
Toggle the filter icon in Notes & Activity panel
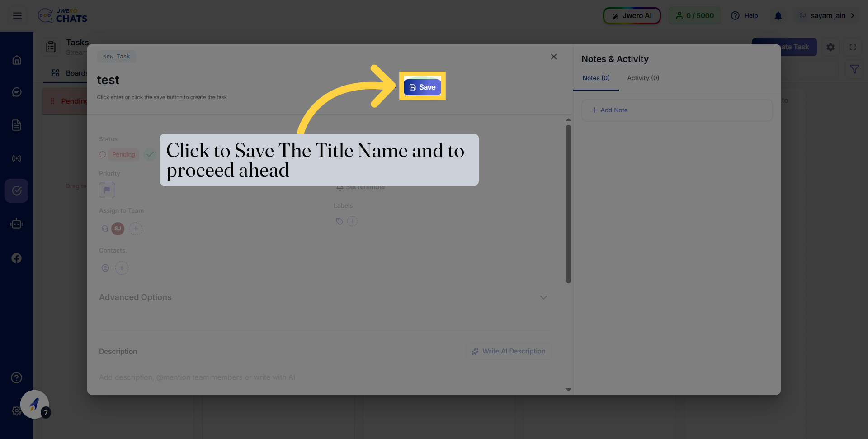coord(855,69)
